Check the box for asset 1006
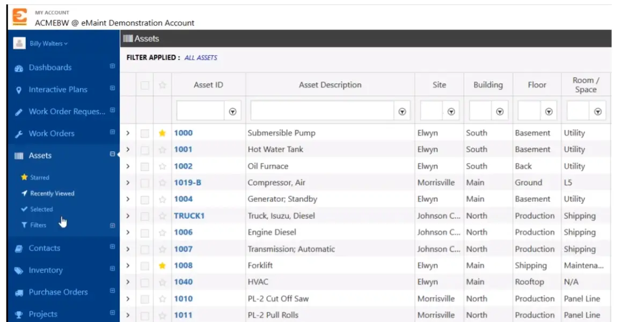 (x=144, y=232)
